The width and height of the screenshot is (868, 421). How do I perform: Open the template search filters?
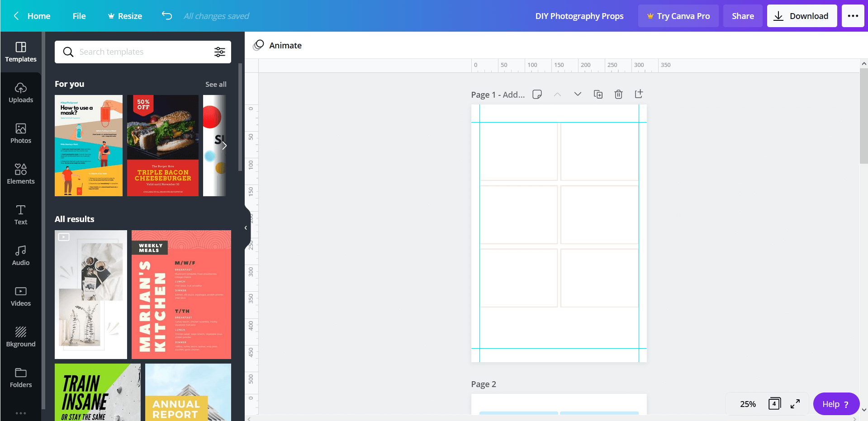[220, 52]
